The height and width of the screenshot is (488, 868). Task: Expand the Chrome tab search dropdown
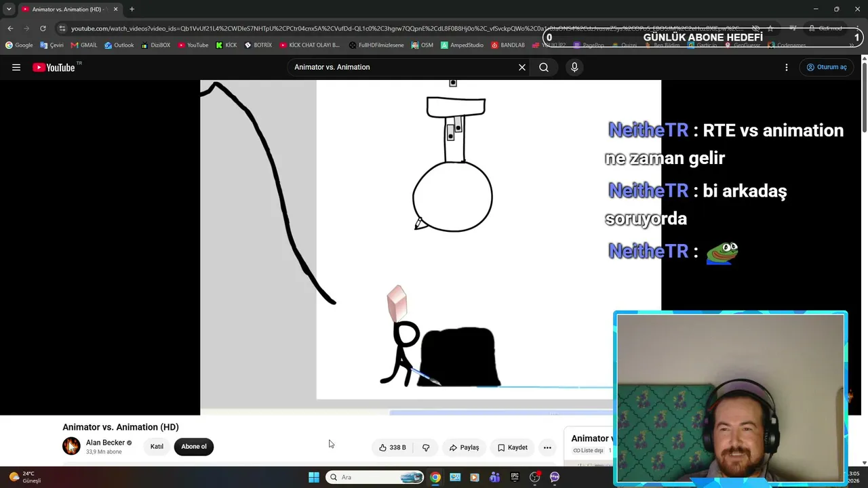pos(9,9)
